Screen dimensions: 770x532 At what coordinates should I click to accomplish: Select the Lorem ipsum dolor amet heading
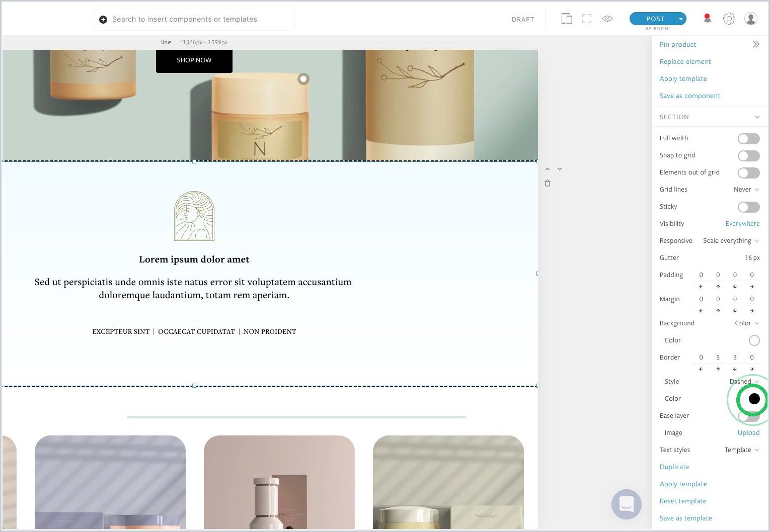194,259
